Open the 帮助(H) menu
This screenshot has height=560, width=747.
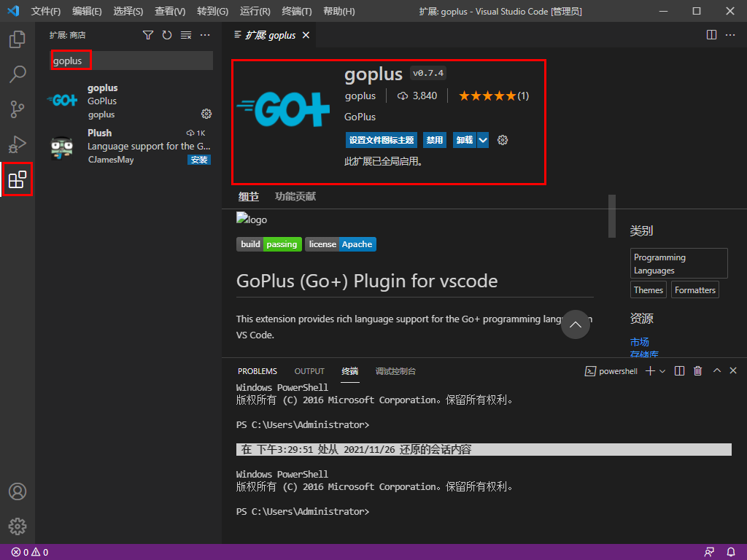tap(338, 11)
